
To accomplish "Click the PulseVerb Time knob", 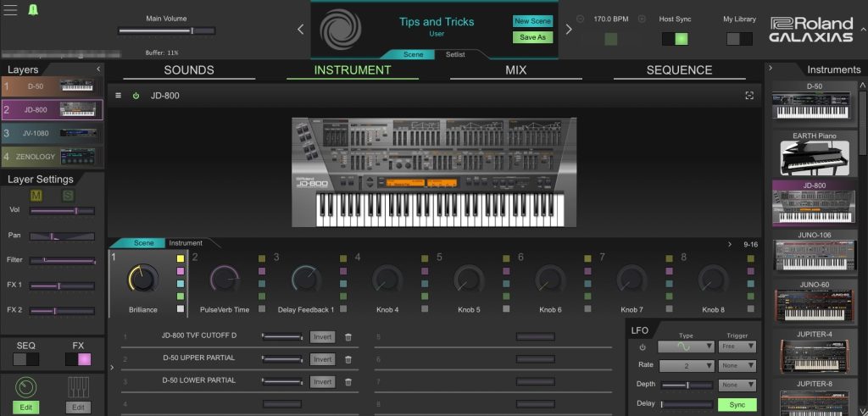I will tap(225, 279).
